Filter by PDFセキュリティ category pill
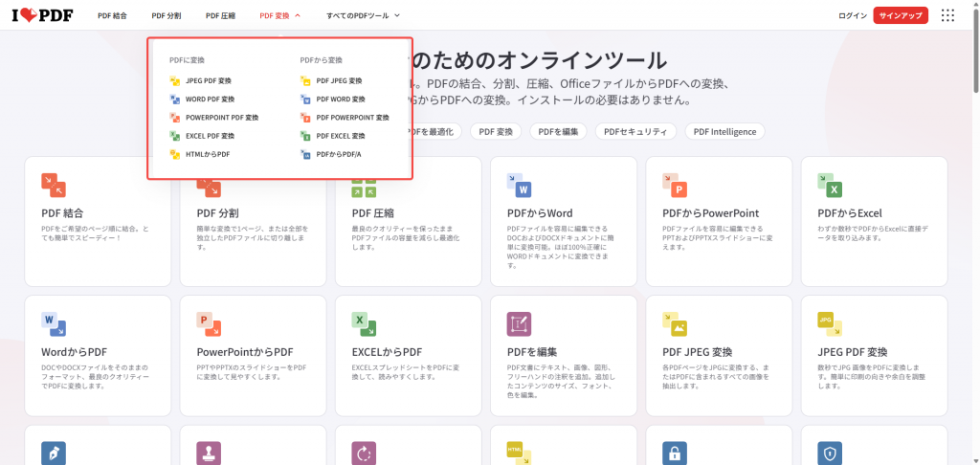The image size is (980, 465). tap(635, 131)
